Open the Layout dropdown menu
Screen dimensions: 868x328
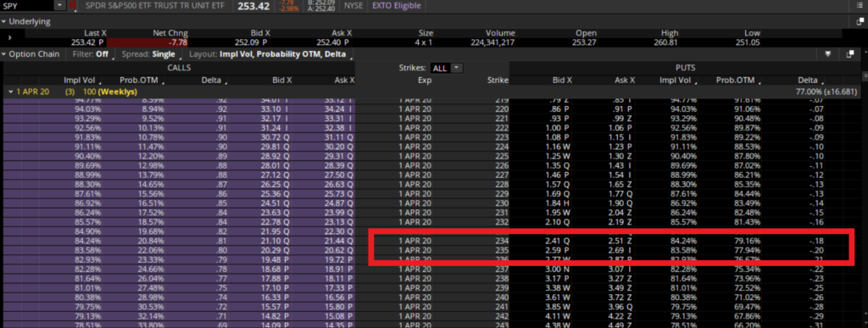pos(270,54)
